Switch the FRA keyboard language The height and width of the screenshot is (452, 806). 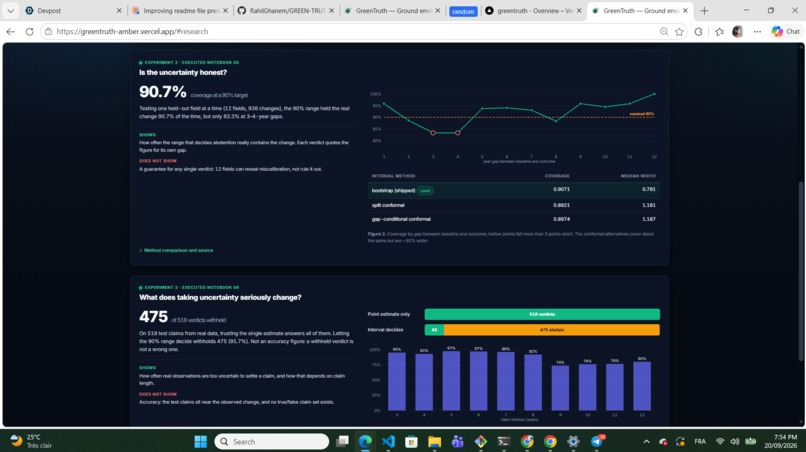[x=700, y=441]
